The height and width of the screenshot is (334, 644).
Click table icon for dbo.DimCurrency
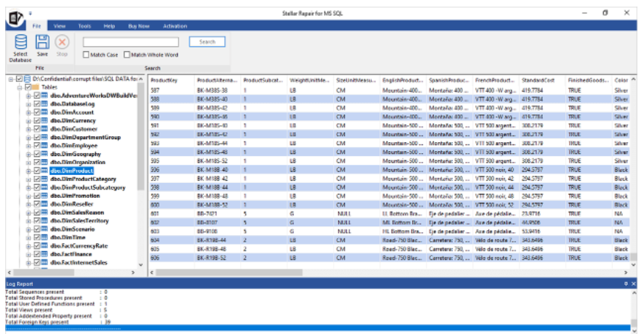pyautogui.click(x=44, y=120)
